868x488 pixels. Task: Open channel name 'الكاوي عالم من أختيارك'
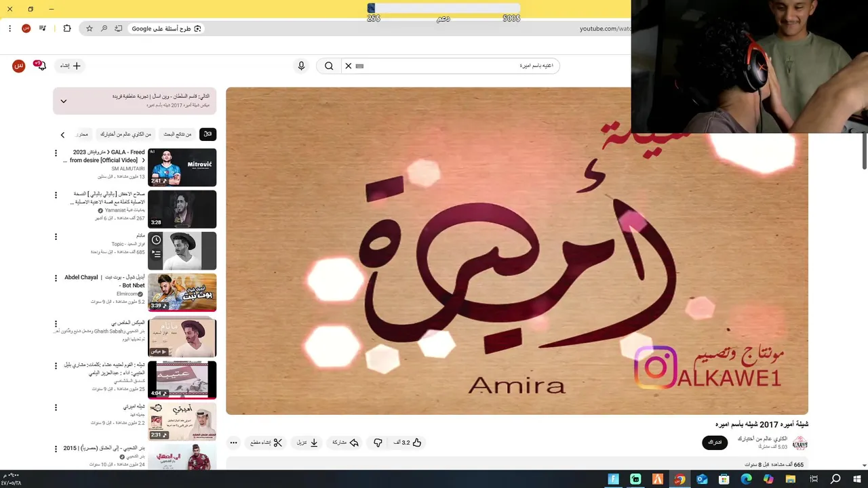click(x=762, y=439)
